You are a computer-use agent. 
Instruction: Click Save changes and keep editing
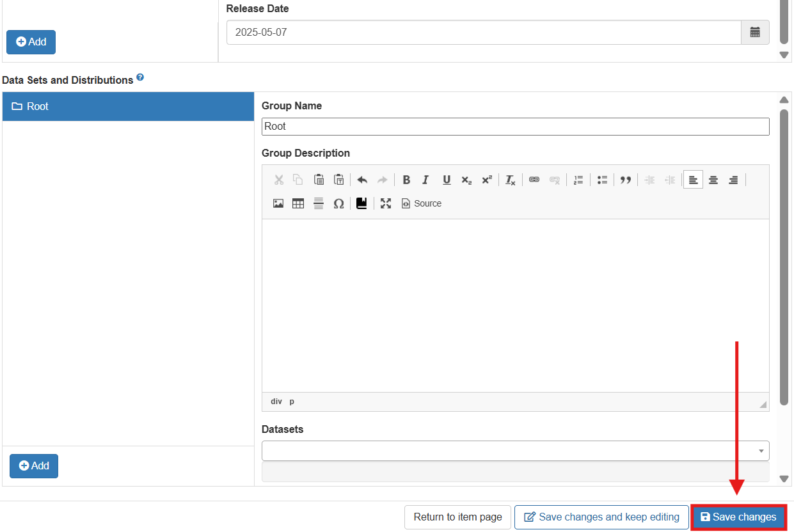pos(601,517)
